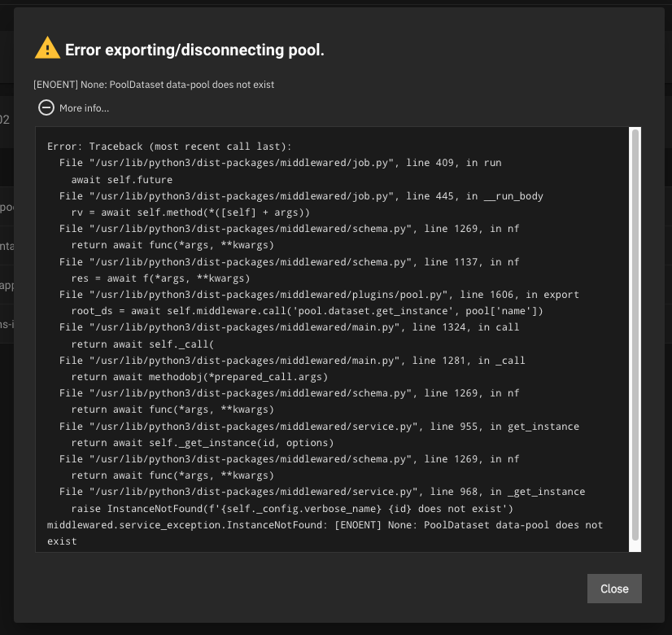Image resolution: width=672 pixels, height=635 pixels.
Task: Click the main.py line 1324 call entry
Action: 289,327
